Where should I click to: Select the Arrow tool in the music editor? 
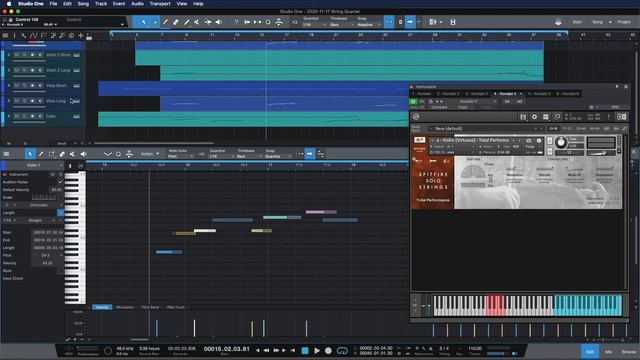point(30,154)
